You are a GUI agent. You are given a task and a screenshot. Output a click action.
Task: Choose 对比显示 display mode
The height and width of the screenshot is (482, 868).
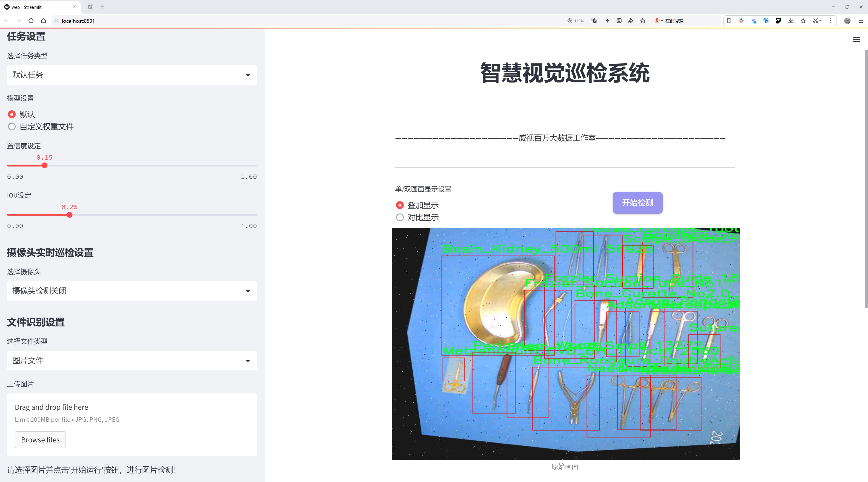(x=400, y=217)
